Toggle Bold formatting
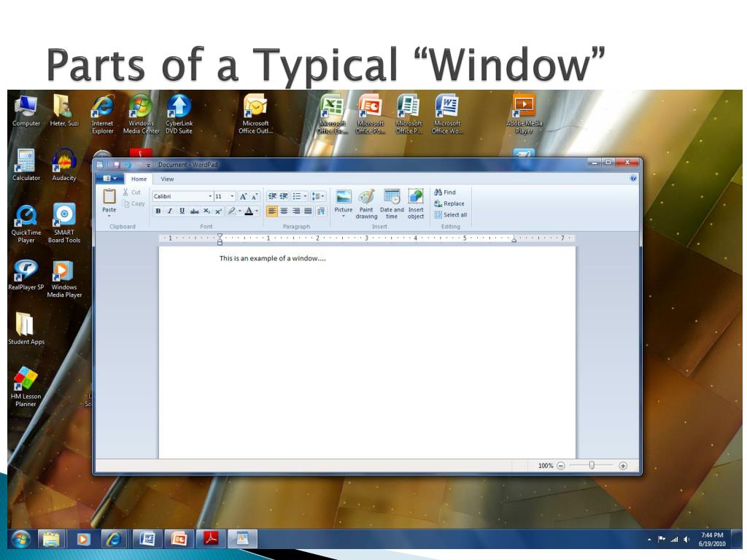 coord(158,211)
